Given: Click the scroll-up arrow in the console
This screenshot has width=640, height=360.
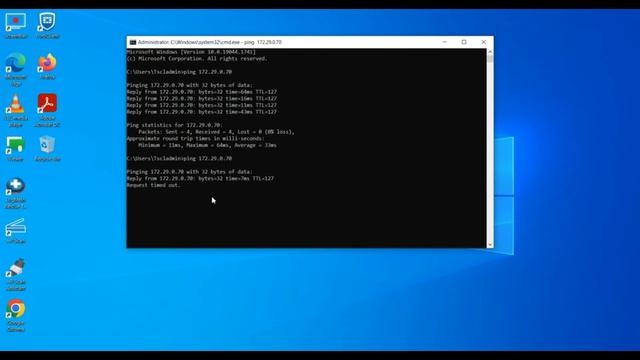Looking at the screenshot, I should (490, 52).
